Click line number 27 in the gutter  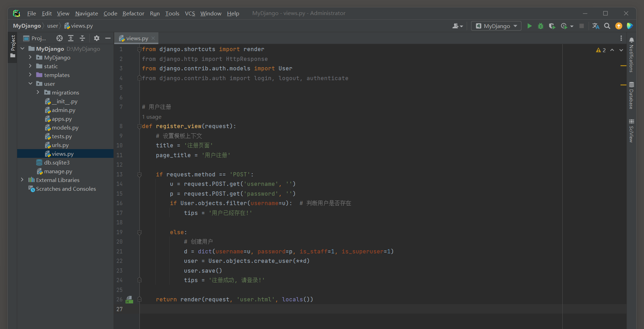(x=119, y=309)
